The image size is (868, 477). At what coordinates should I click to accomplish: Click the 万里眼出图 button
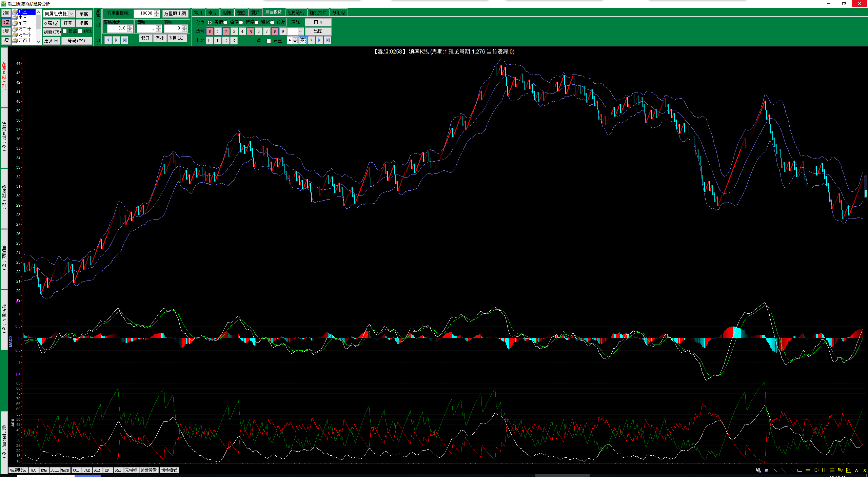click(175, 14)
